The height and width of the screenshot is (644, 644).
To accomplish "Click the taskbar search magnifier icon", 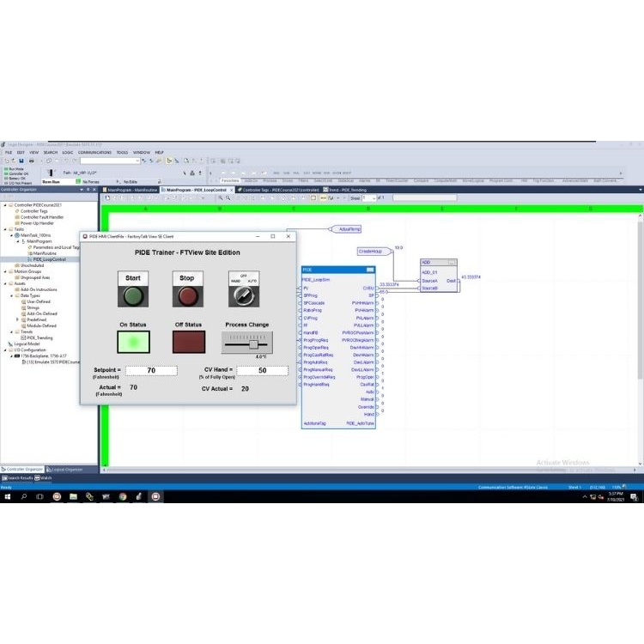I will click(24, 497).
